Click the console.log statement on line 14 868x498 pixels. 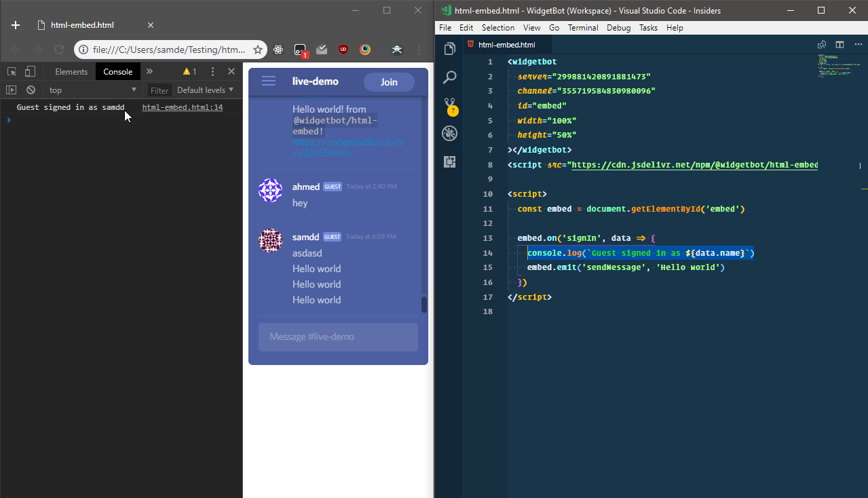pos(641,253)
